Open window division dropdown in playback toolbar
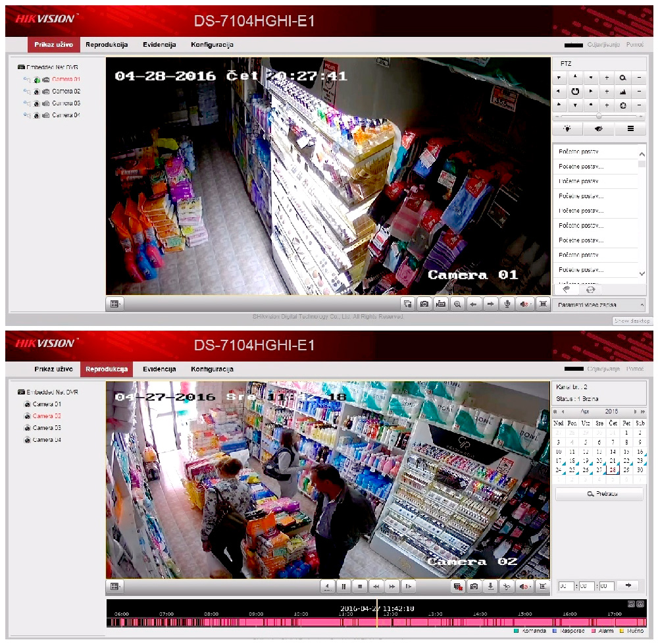The height and width of the screenshot is (644, 658). [115, 586]
